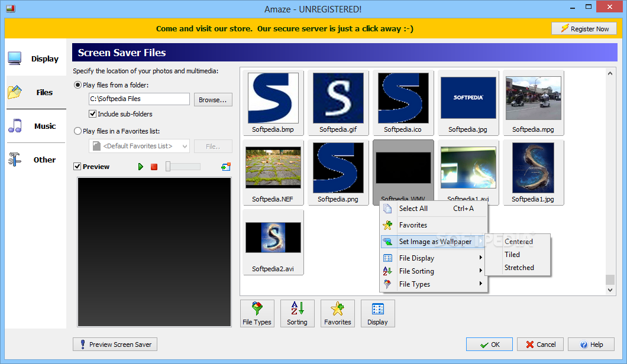Choose Stretched wallpaper option
The image size is (627, 364).
click(519, 268)
